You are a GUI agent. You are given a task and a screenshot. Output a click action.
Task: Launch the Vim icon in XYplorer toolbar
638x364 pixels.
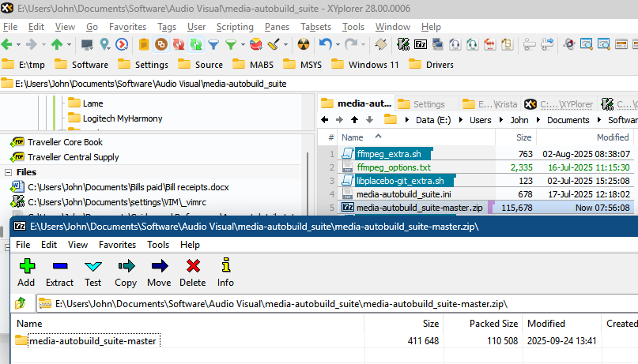403,44
